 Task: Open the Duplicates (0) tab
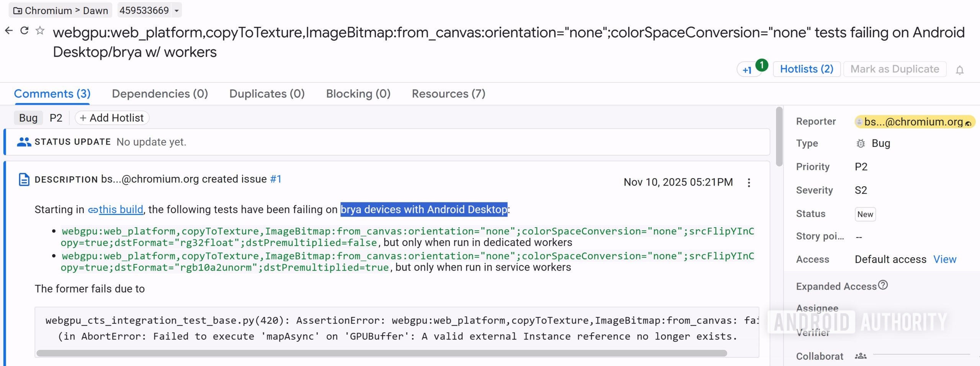(x=267, y=94)
